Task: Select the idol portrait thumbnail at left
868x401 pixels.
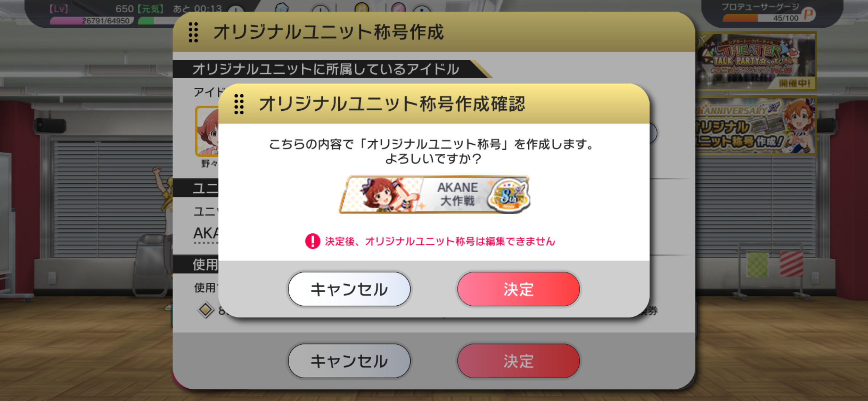Action: coord(207,131)
